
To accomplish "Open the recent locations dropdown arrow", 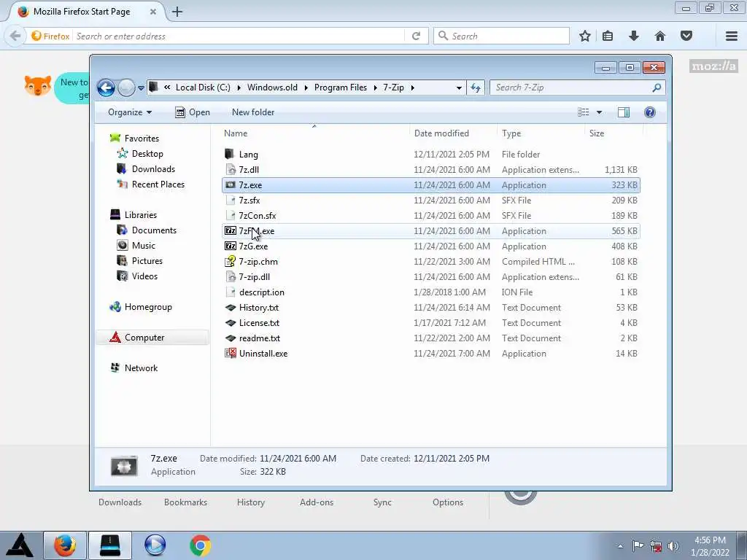I will (141, 88).
